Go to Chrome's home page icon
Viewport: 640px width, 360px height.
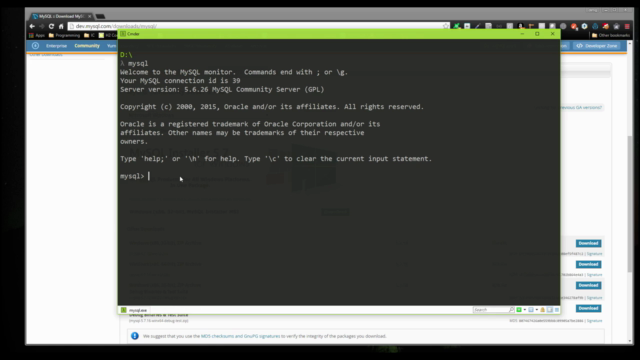pos(61,26)
